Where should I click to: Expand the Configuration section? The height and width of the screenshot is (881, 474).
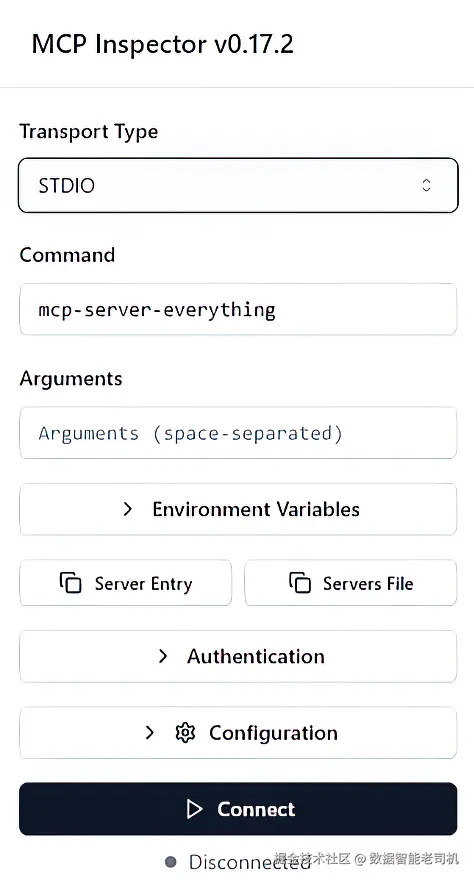coord(238,733)
